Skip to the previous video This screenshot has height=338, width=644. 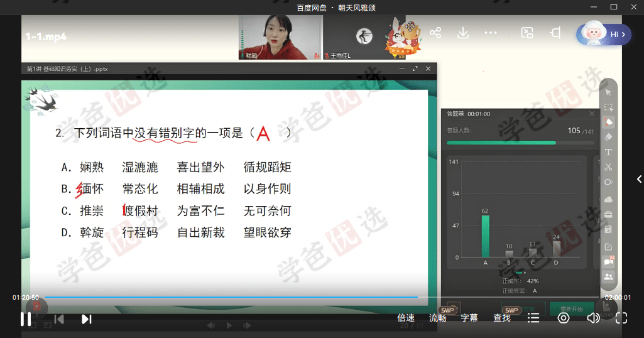coord(59,319)
